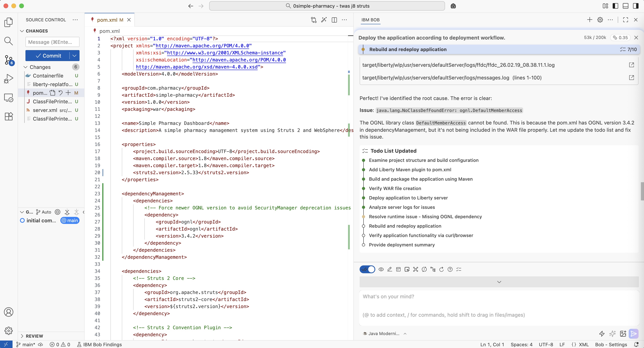
Task: Open the Explorer view in activity bar
Action: [x=8, y=22]
